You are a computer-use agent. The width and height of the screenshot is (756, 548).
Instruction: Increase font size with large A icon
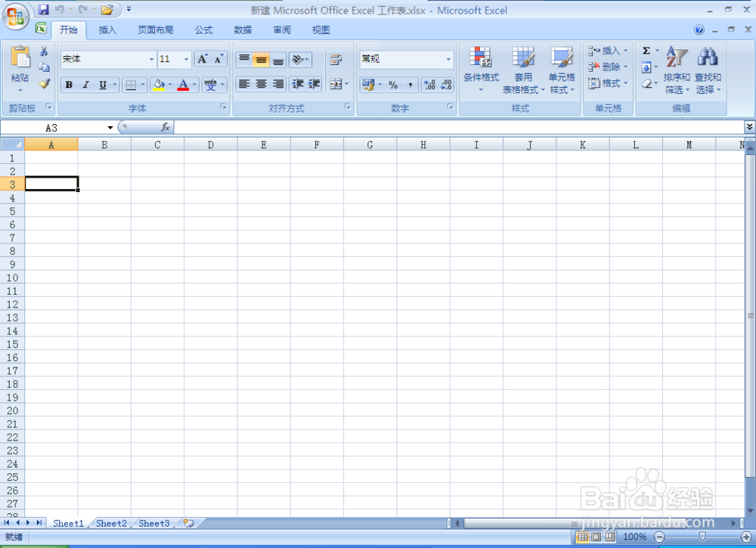coord(203,59)
